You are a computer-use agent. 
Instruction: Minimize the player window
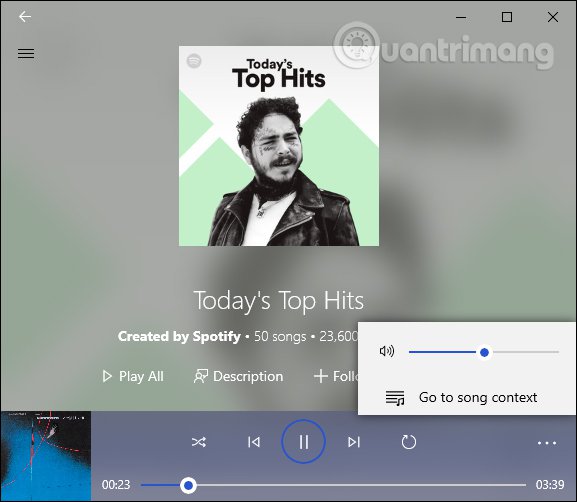pos(461,17)
